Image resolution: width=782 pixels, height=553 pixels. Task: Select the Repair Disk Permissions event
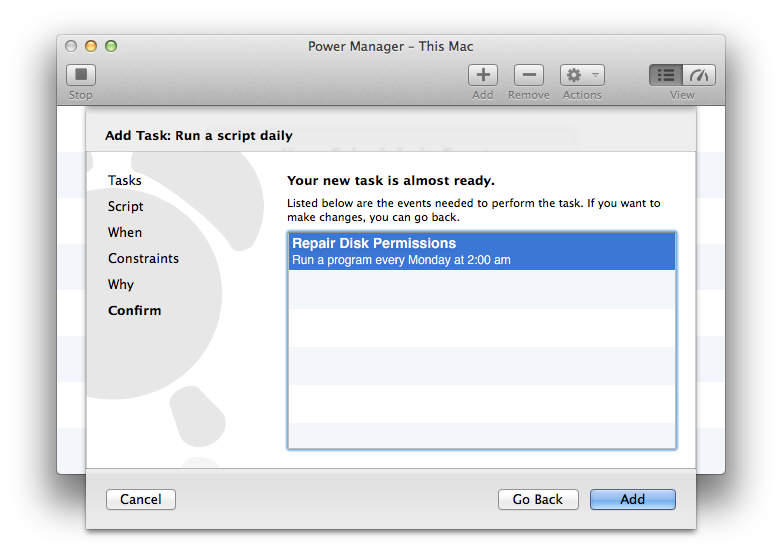click(x=482, y=251)
